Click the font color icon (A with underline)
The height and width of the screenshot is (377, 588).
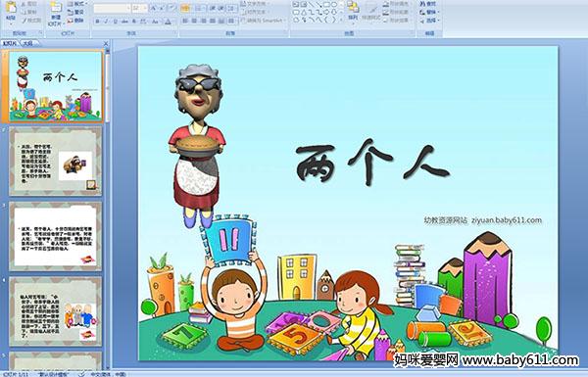click(168, 22)
